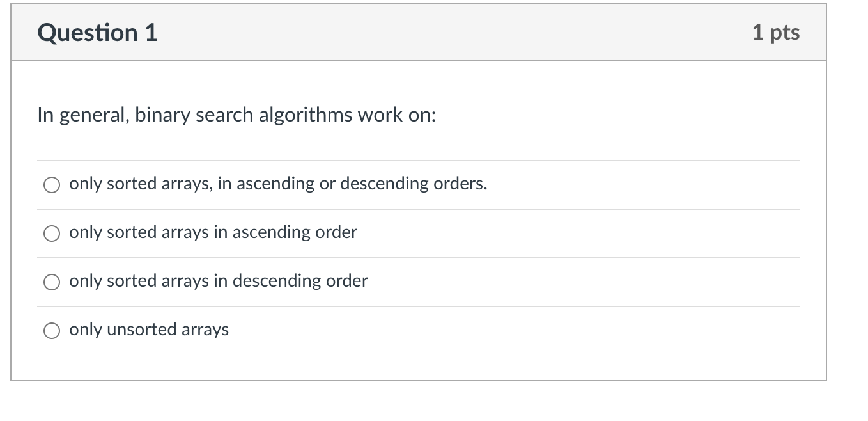Click the '1 pts' points label
Viewport: 868px width, 421px height.
(x=776, y=32)
